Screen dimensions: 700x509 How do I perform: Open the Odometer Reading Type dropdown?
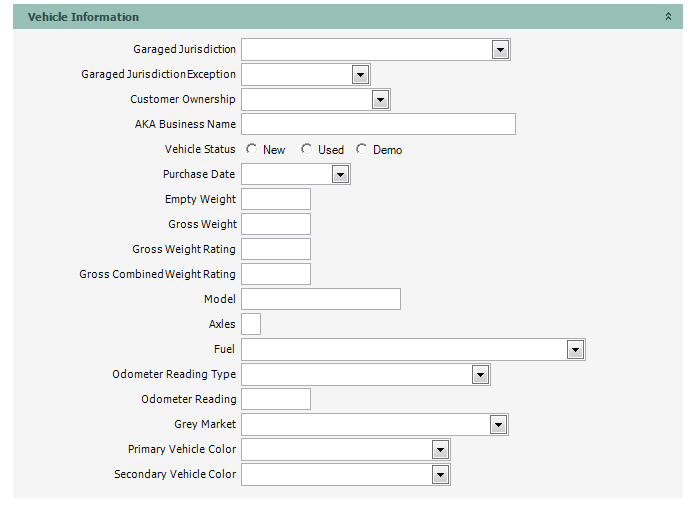pyautogui.click(x=480, y=374)
